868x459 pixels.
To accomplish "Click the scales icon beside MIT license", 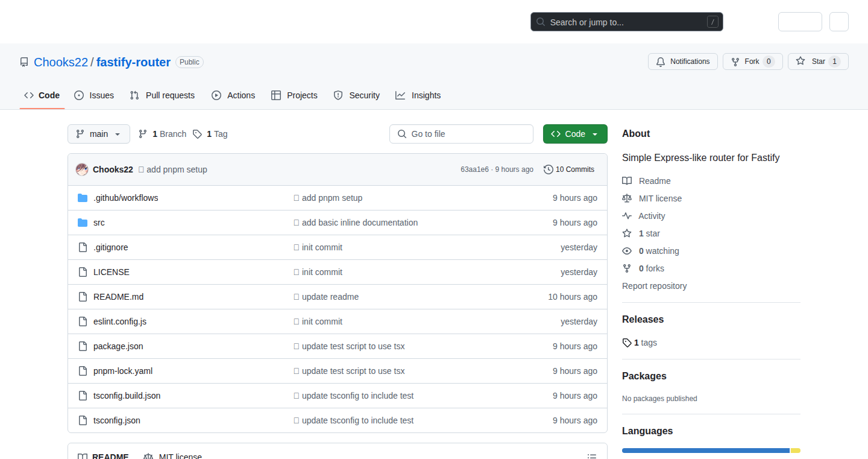I will [x=627, y=198].
